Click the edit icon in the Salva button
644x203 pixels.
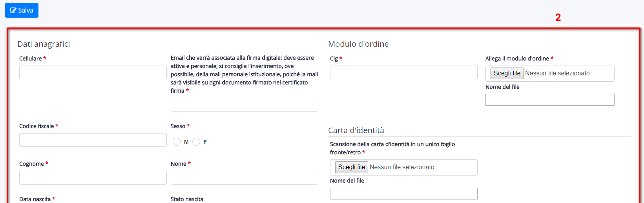click(13, 10)
